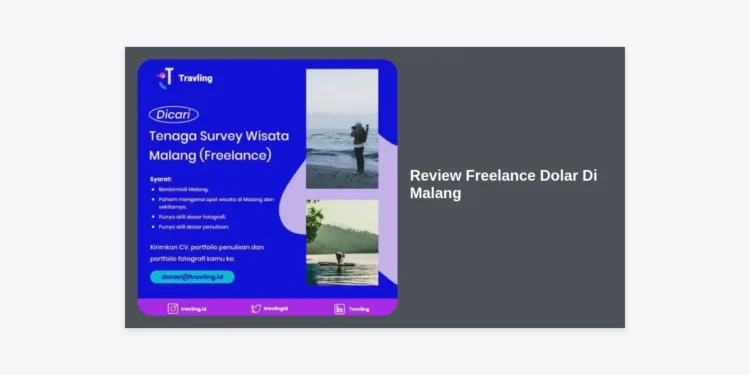Click the 'Tenaga Survey Wisata' heading line
The height and width of the screenshot is (375, 750).
pos(219,136)
